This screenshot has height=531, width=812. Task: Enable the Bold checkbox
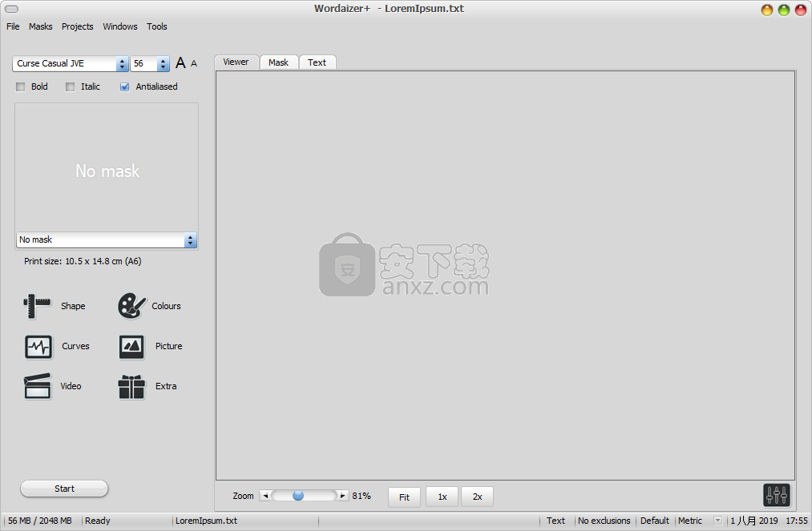[21, 87]
